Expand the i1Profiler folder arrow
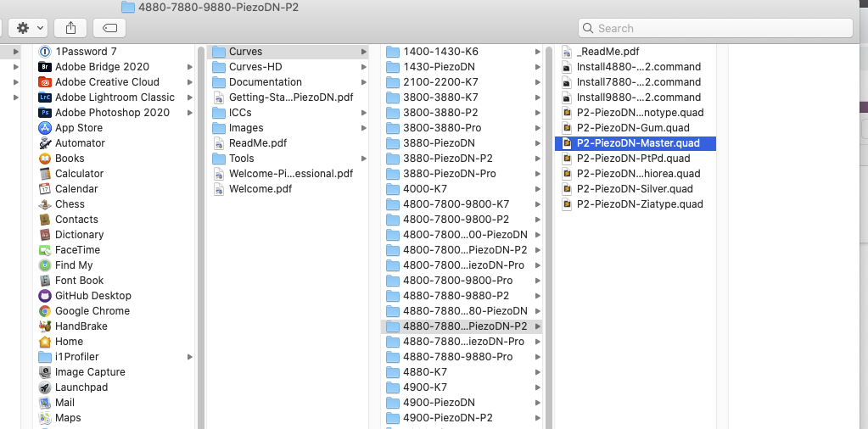Screen dimensions: 868x429 click(x=190, y=357)
